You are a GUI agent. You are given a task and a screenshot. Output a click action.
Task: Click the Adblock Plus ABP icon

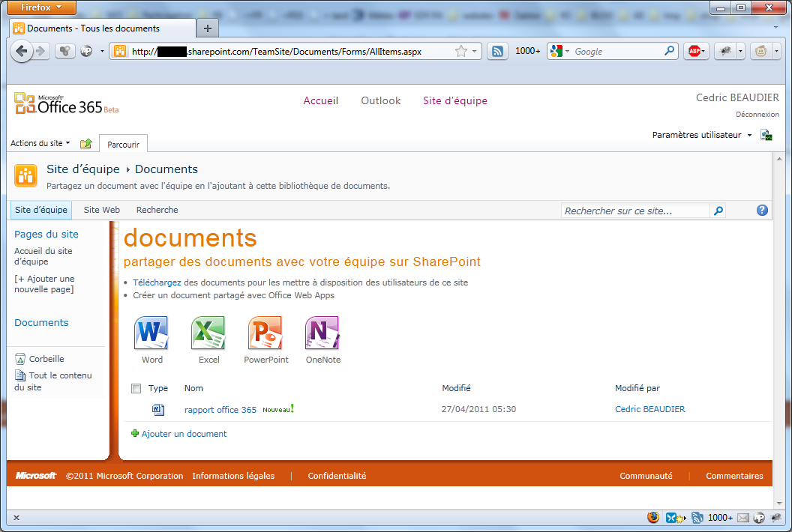[x=694, y=51]
